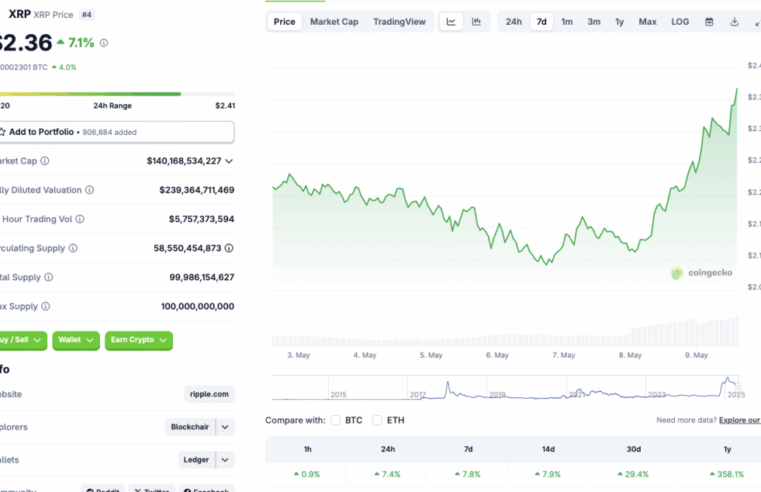Click the 24h performance value 7.4%
The image size is (761, 492).
point(387,474)
